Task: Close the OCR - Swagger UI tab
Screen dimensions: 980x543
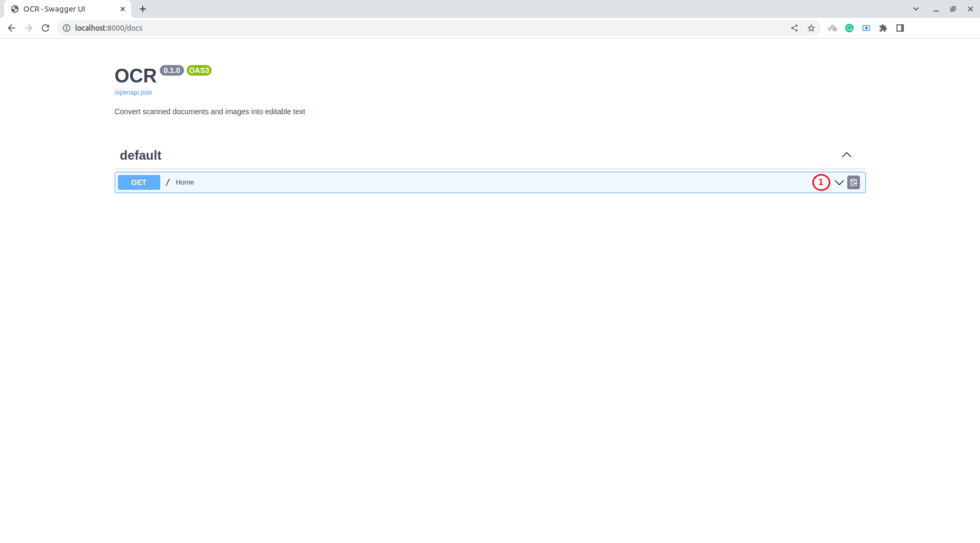Action: (123, 9)
